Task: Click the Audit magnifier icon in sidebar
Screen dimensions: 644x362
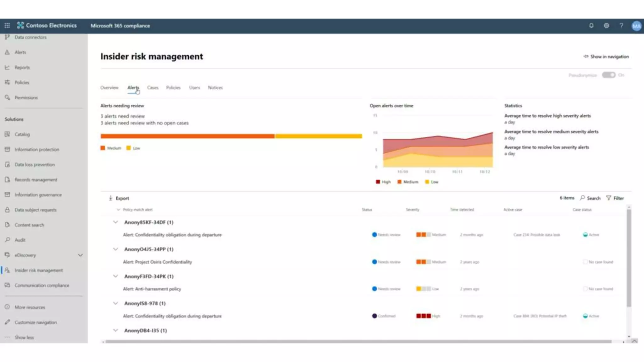Action: tap(8, 240)
